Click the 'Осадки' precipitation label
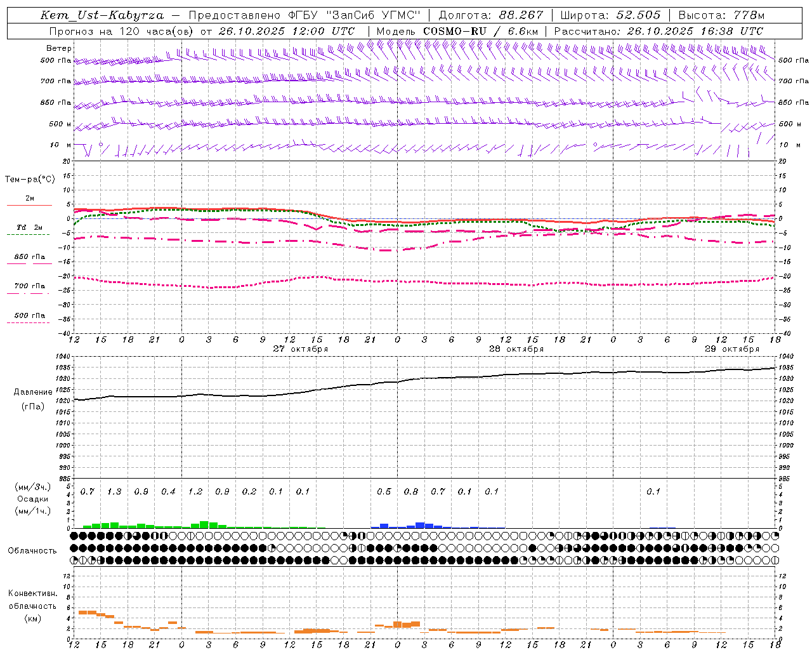This screenshot has height=650, width=812. (33, 499)
